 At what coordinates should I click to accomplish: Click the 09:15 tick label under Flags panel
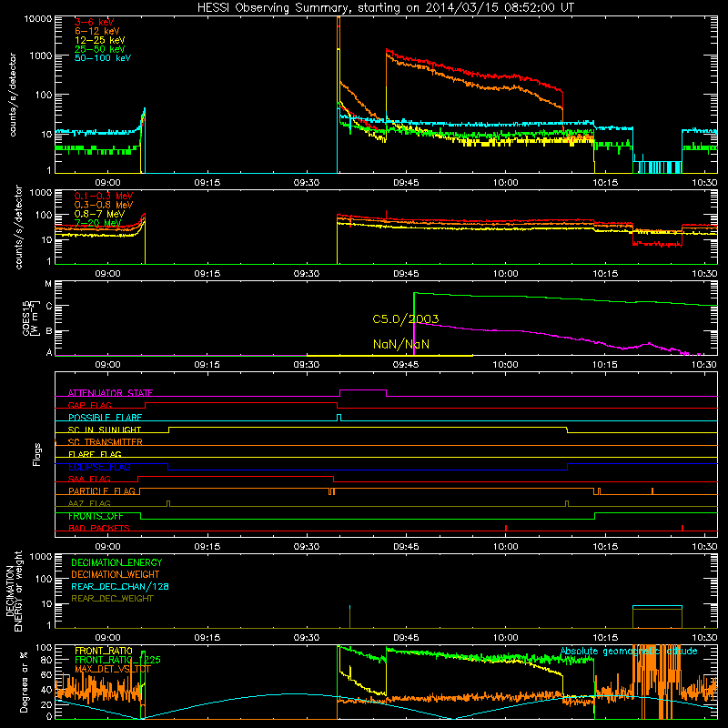[207, 547]
